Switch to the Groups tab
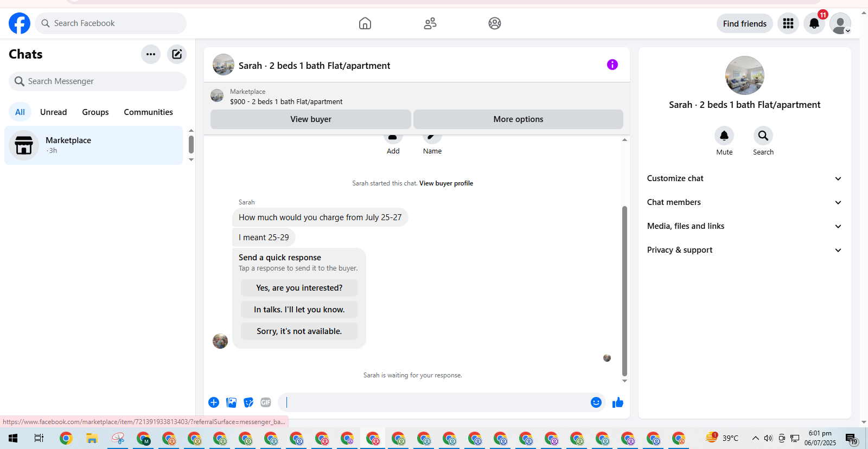868x449 pixels. [95, 112]
